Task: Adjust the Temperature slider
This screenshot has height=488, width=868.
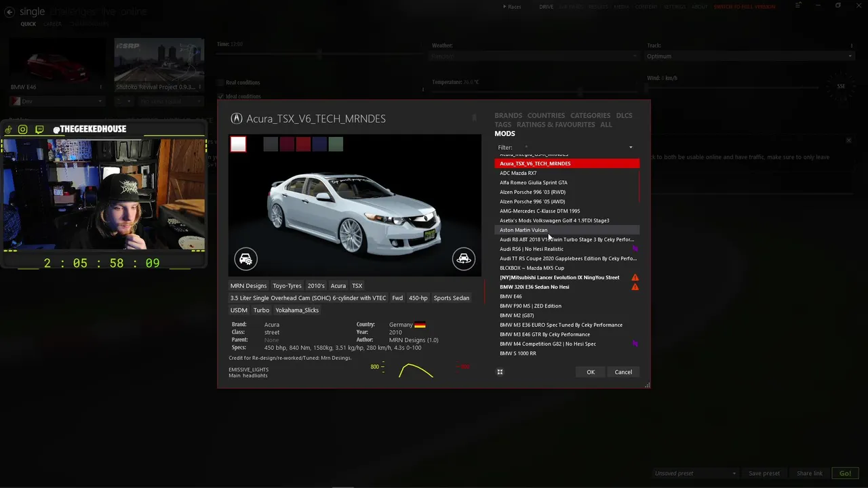Action: (536, 91)
